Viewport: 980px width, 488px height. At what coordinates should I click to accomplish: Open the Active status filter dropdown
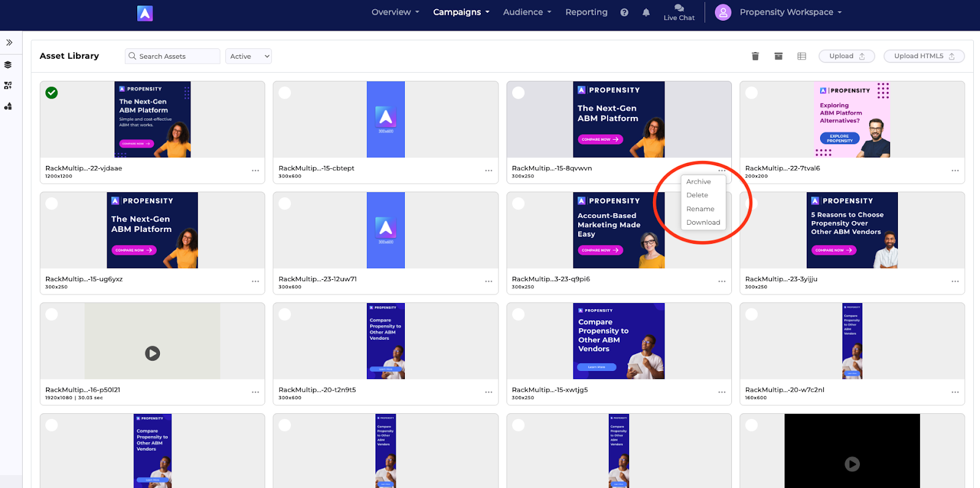click(249, 56)
